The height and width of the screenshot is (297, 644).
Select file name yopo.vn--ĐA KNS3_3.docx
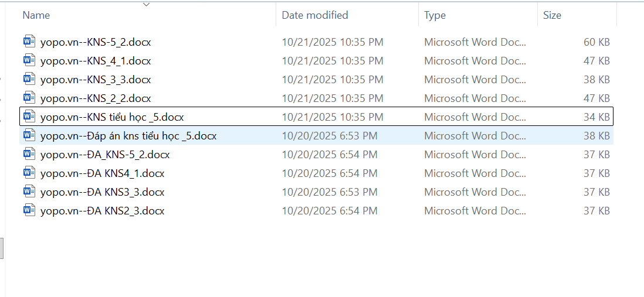point(102,192)
